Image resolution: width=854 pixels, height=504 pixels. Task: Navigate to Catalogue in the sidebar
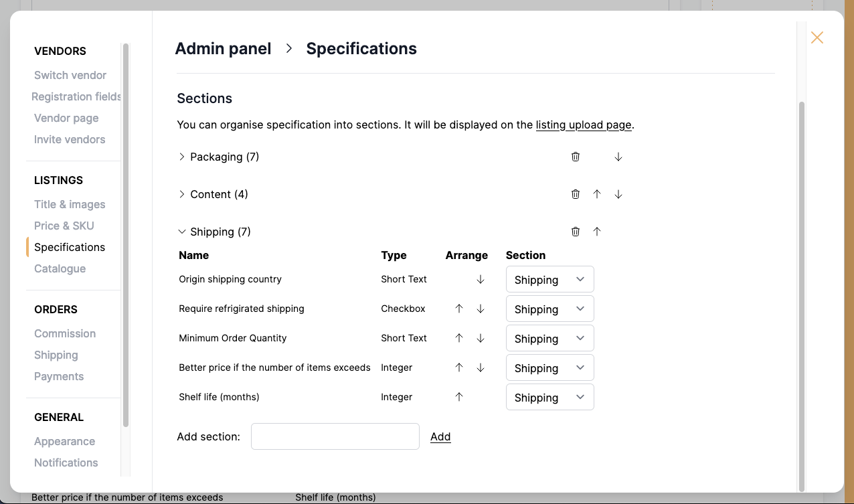point(60,268)
